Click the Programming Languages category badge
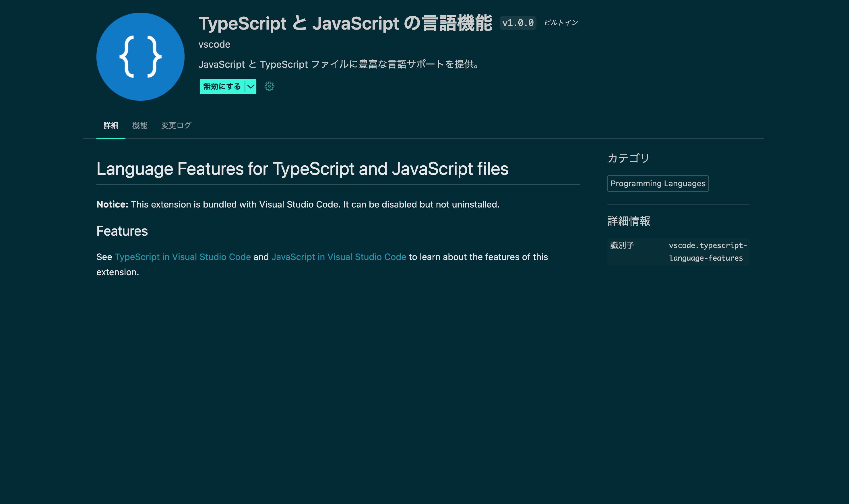Image resolution: width=849 pixels, height=504 pixels. (x=658, y=183)
